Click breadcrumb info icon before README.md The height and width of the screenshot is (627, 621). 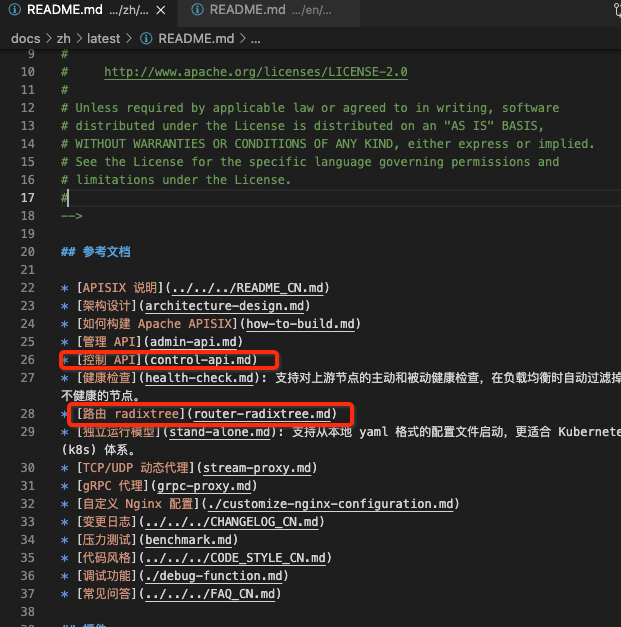(x=146, y=39)
